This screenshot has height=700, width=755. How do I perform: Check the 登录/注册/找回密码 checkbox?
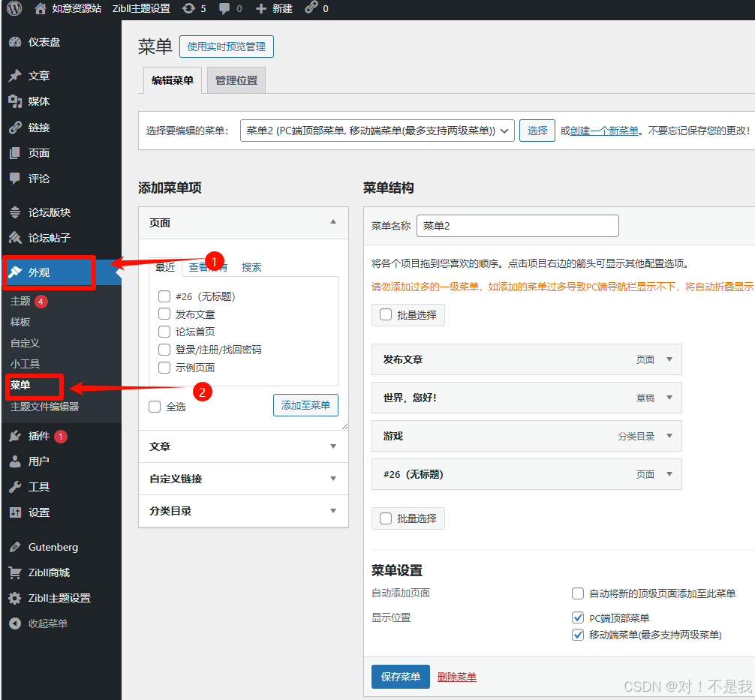[164, 350]
